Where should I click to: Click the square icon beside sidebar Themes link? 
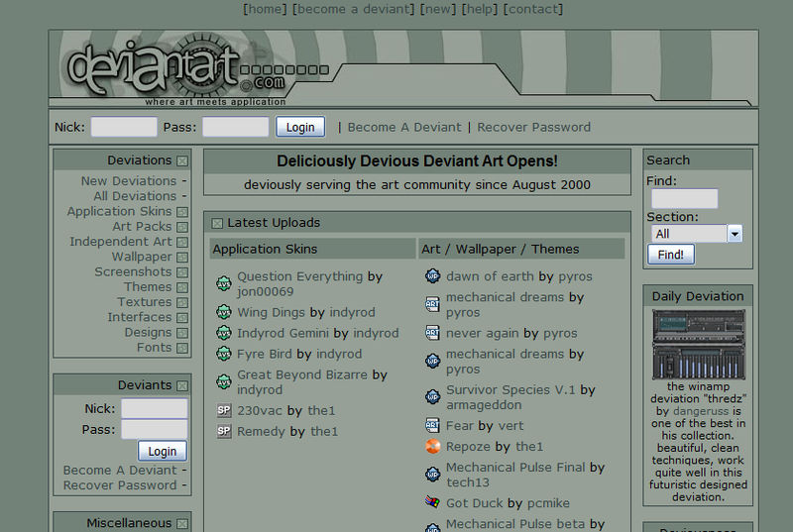pyautogui.click(x=182, y=288)
